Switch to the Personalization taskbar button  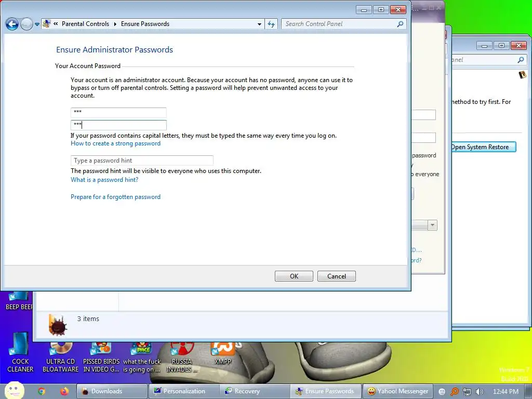183,391
